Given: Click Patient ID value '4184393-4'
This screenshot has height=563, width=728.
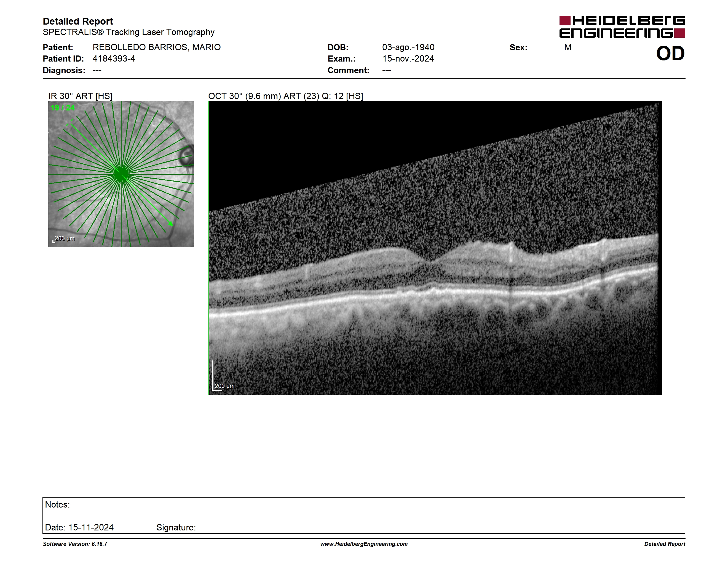Looking at the screenshot, I should [114, 59].
